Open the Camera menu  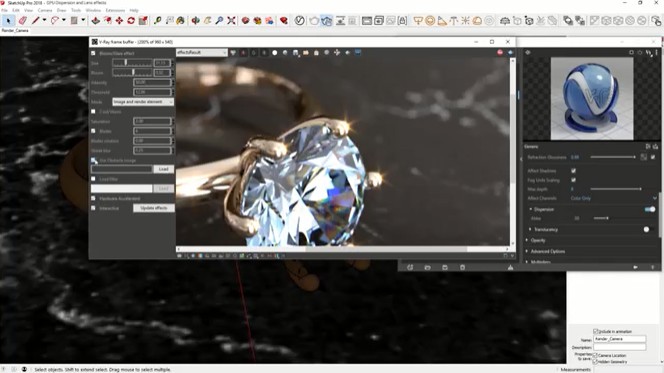[45, 10]
